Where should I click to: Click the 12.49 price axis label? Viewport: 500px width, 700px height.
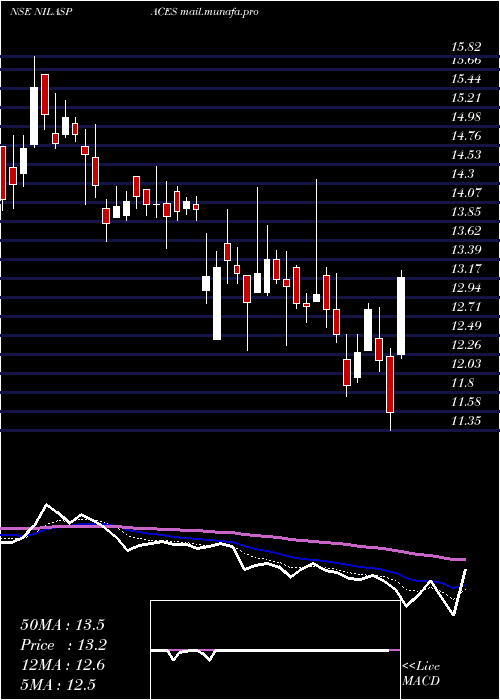(466, 325)
